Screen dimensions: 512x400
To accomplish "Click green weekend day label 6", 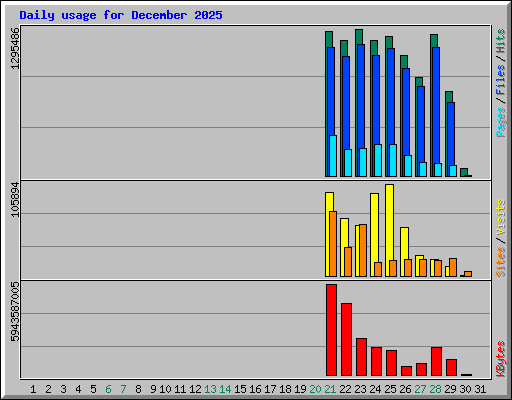I will (x=108, y=389).
